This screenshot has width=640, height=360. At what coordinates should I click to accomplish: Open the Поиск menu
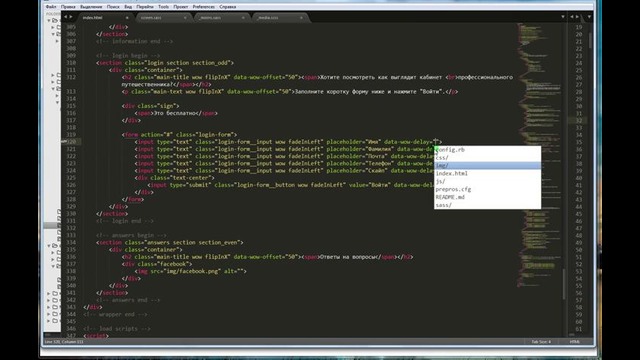point(113,7)
